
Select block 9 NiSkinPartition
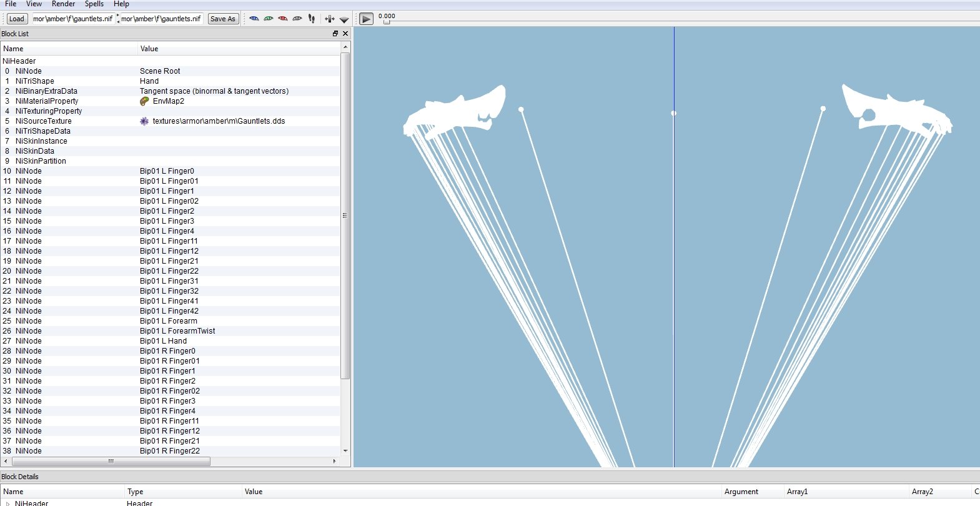171,161
